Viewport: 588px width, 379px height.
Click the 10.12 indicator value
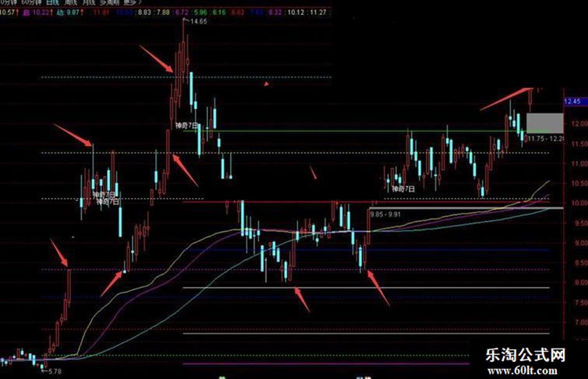(x=296, y=12)
